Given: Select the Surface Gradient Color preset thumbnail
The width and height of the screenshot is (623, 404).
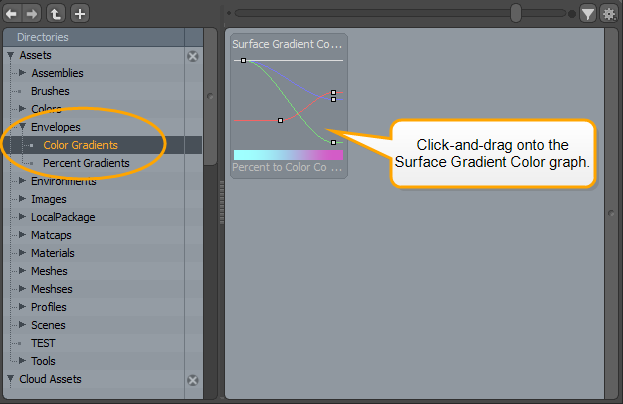Looking at the screenshot, I should (288, 106).
